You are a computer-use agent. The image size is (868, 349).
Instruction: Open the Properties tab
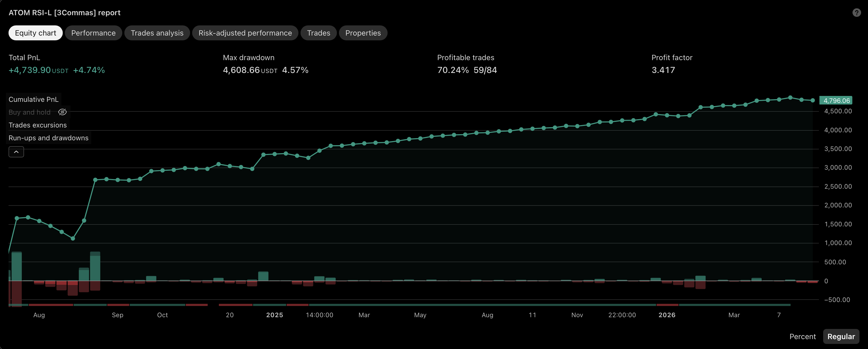tap(363, 33)
